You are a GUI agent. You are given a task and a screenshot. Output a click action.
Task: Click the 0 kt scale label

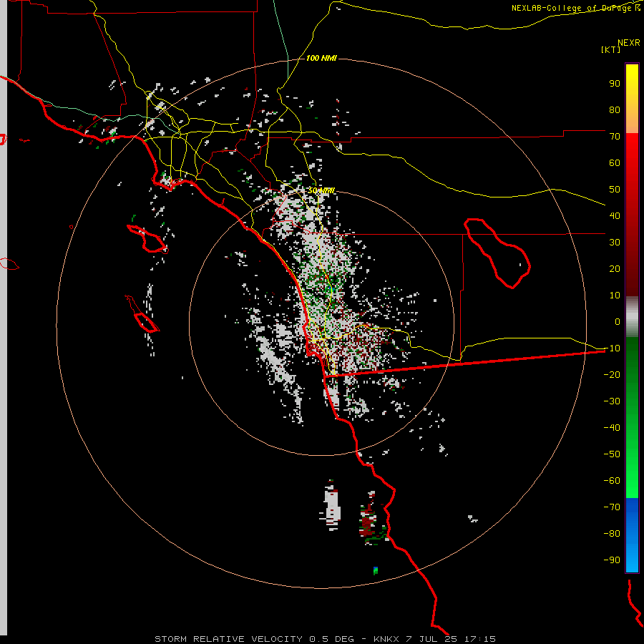(618, 322)
